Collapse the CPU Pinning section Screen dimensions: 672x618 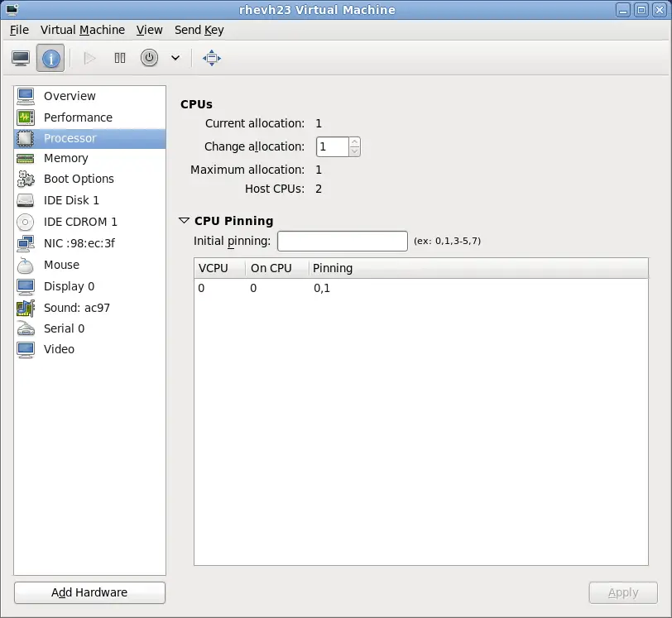point(185,221)
